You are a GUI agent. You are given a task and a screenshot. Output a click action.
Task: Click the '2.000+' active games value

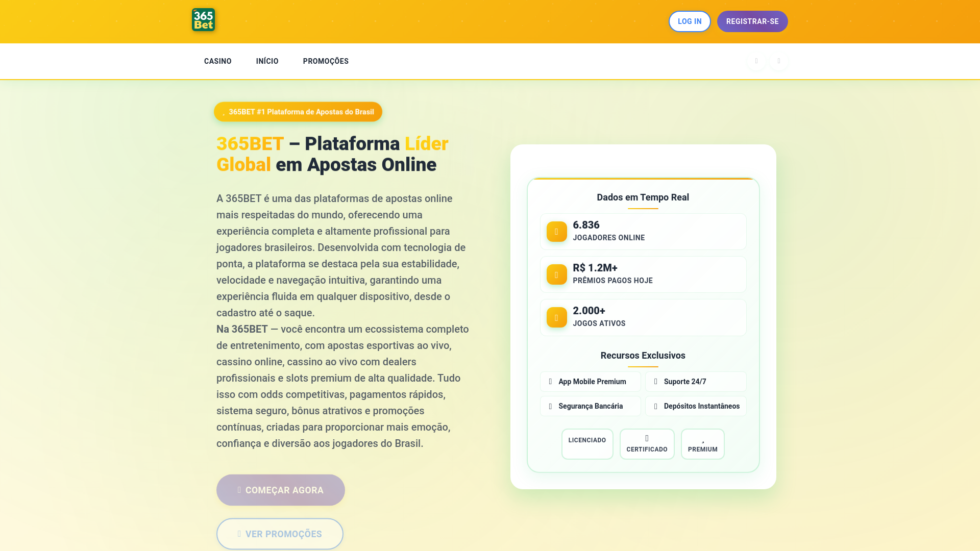pos(589,311)
